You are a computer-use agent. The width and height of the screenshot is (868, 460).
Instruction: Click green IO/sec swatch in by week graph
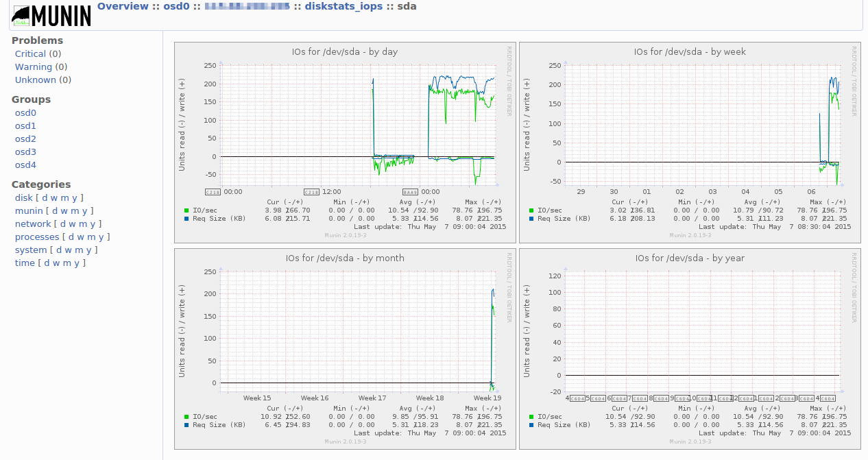(531, 210)
